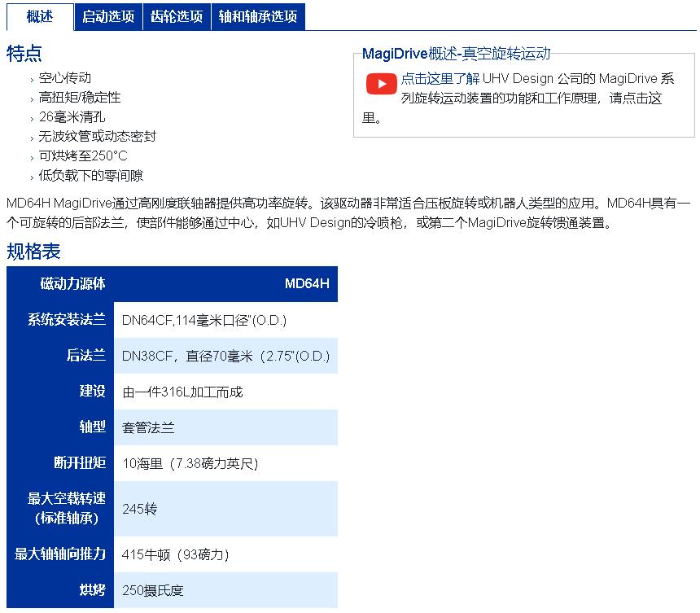Follow the 点击这里了解 link
The width and height of the screenshot is (700, 613).
click(x=440, y=79)
